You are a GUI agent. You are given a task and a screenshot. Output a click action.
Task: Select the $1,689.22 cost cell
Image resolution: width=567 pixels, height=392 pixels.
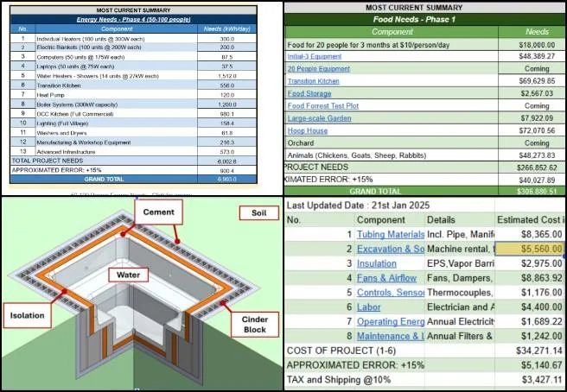pos(529,321)
